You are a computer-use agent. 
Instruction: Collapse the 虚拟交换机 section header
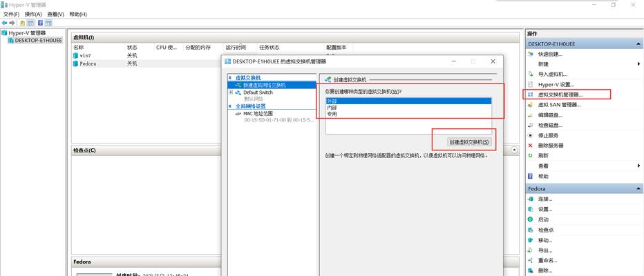tap(231, 77)
